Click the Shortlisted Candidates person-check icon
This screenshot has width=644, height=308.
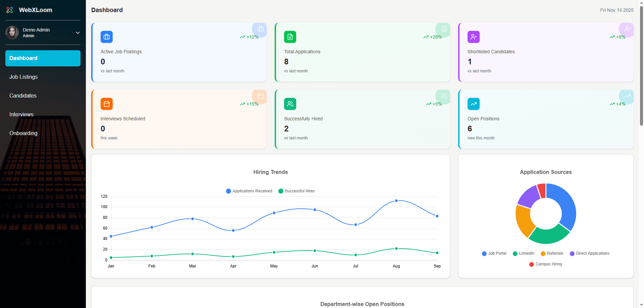point(474,37)
